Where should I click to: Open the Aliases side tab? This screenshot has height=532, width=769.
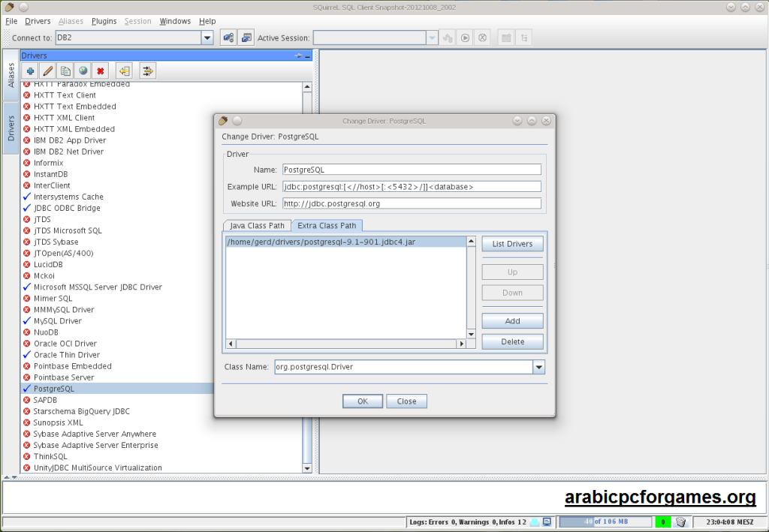[11, 74]
